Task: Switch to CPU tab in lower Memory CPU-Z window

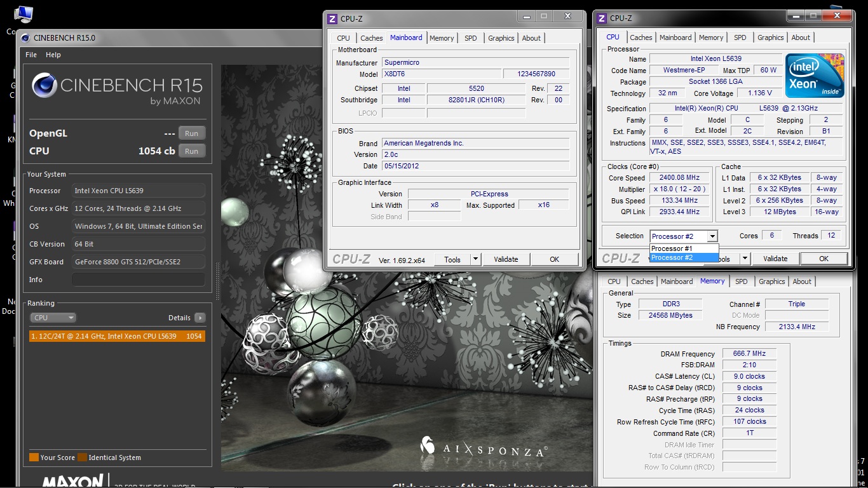Action: [614, 281]
